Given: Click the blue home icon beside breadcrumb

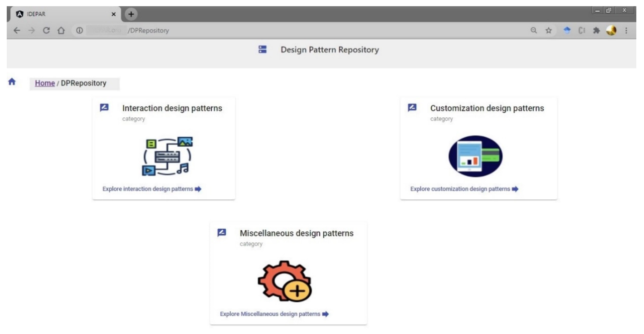Looking at the screenshot, I should pos(12,81).
